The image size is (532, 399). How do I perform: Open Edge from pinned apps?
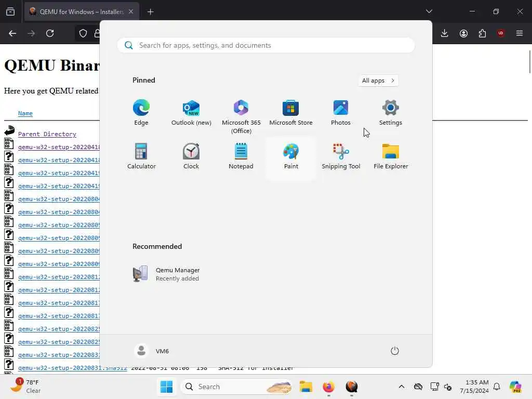pos(141,113)
